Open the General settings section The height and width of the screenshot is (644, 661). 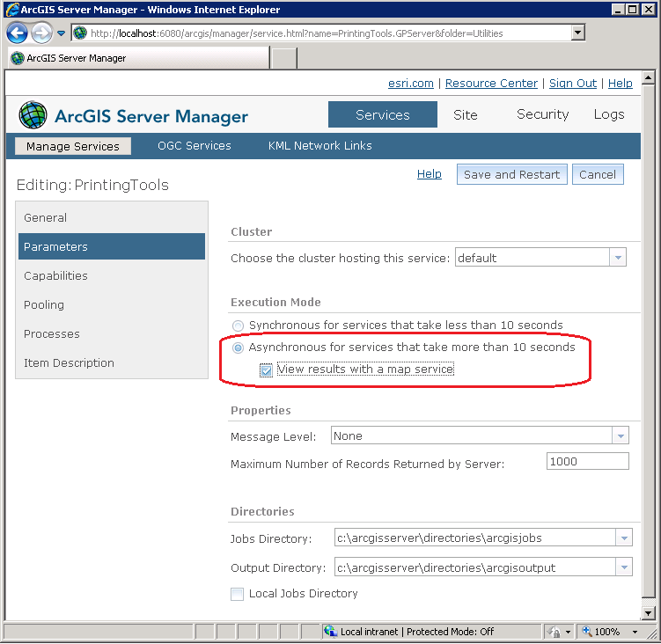[x=112, y=217]
